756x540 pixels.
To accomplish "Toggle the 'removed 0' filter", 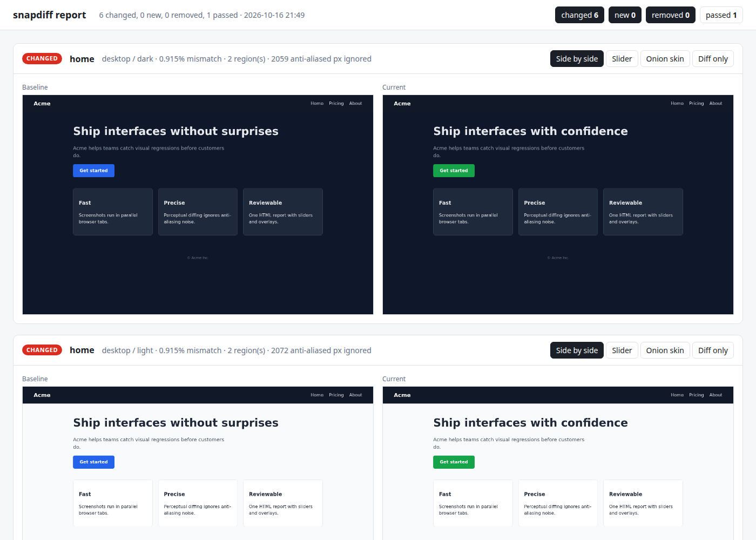I will pyautogui.click(x=670, y=15).
